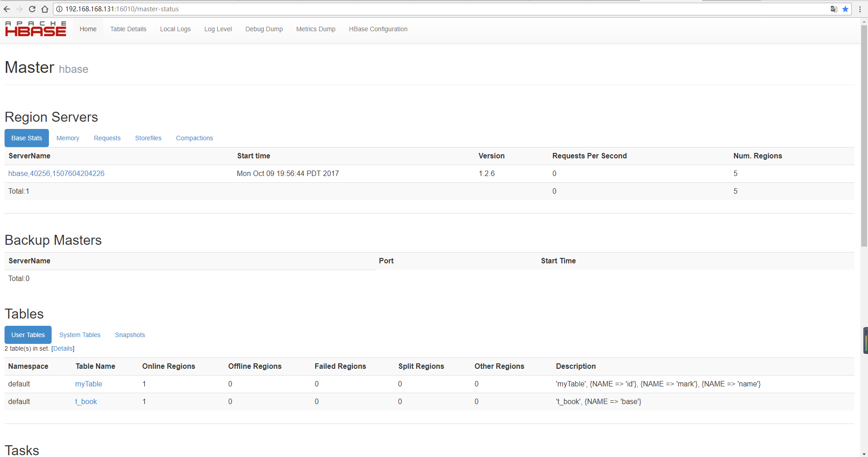Switch to the Compactions tab

coord(194,138)
